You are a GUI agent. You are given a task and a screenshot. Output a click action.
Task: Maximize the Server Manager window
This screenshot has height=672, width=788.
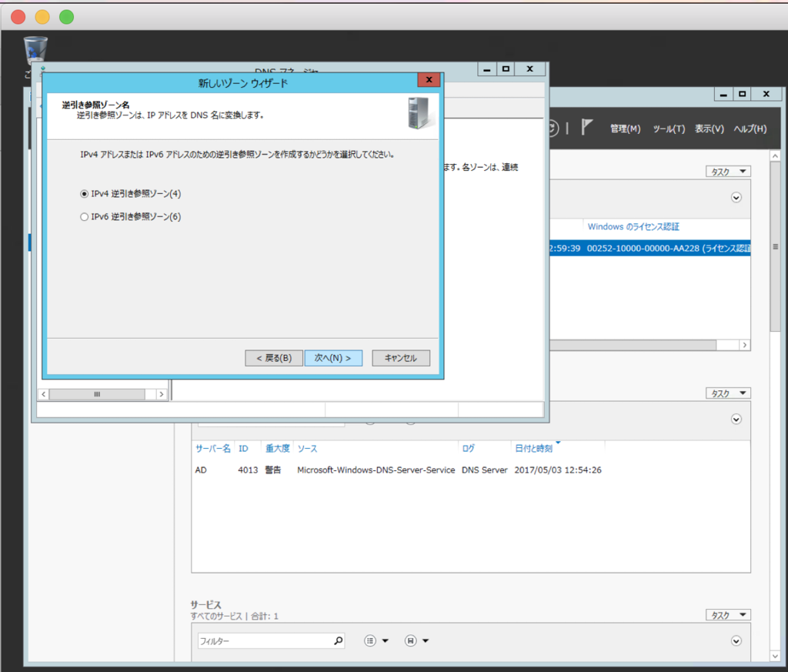click(x=743, y=94)
